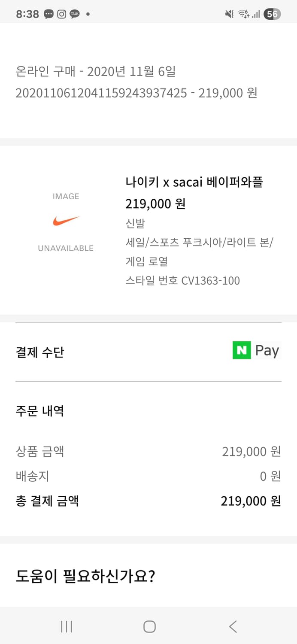
Task: Tap the IMAGE UNAVAILABLE product thumbnail
Action: tap(65, 222)
